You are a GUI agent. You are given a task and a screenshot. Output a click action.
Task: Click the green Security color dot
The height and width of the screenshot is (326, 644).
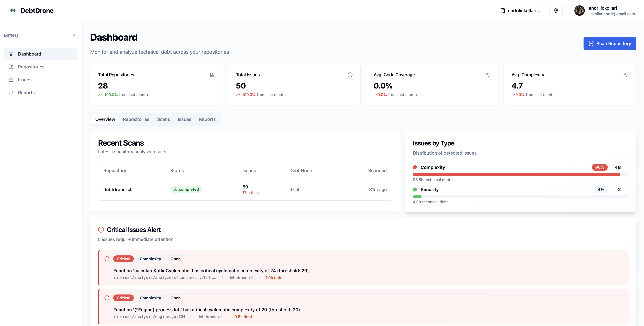coord(415,190)
